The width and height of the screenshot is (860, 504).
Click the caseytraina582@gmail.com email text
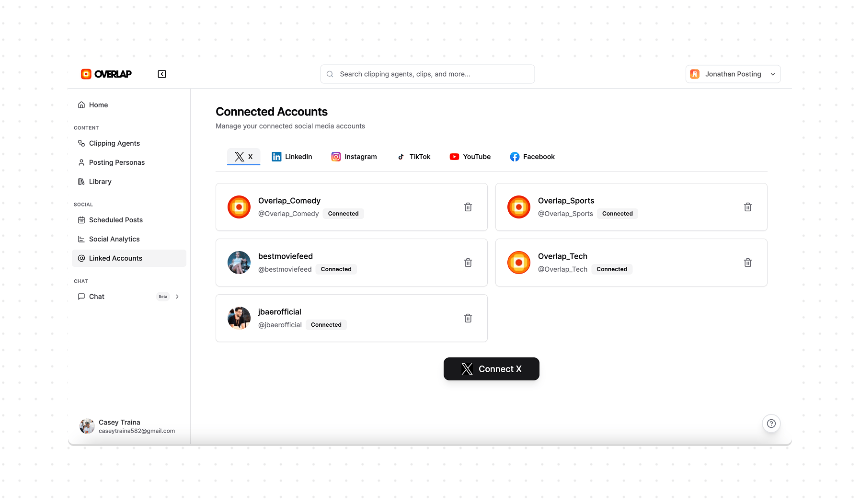point(137,431)
